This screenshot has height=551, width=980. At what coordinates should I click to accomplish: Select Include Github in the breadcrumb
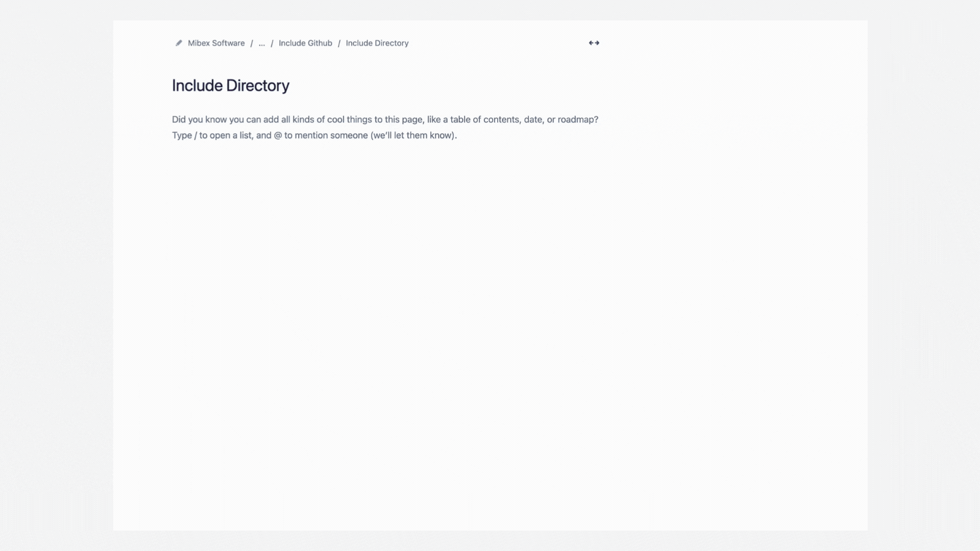pyautogui.click(x=305, y=43)
